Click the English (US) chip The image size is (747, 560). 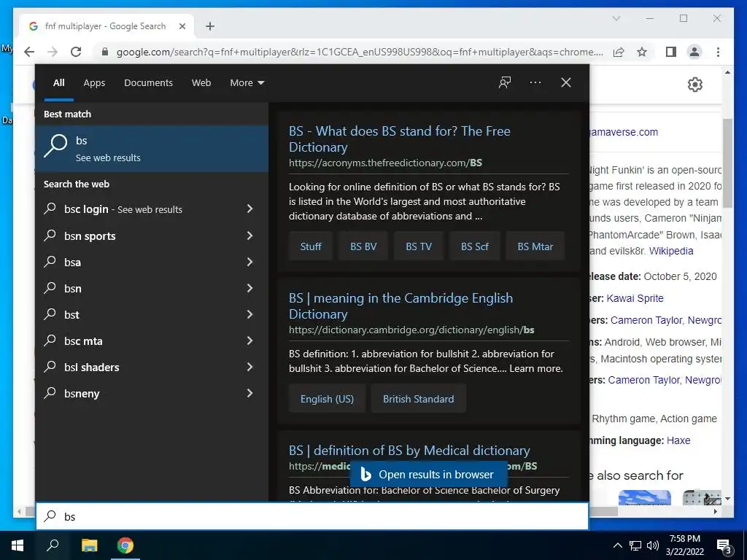328,399
